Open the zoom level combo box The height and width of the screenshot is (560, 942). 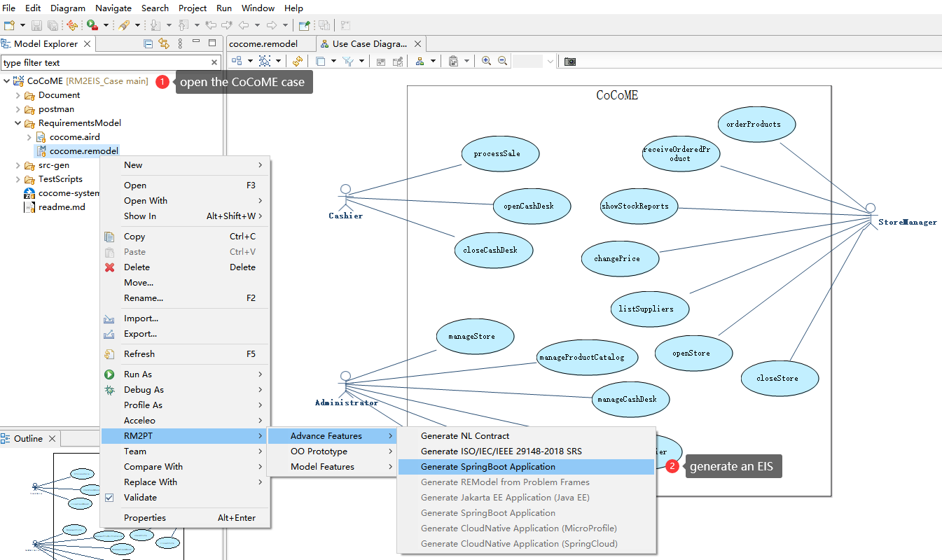[x=534, y=62]
